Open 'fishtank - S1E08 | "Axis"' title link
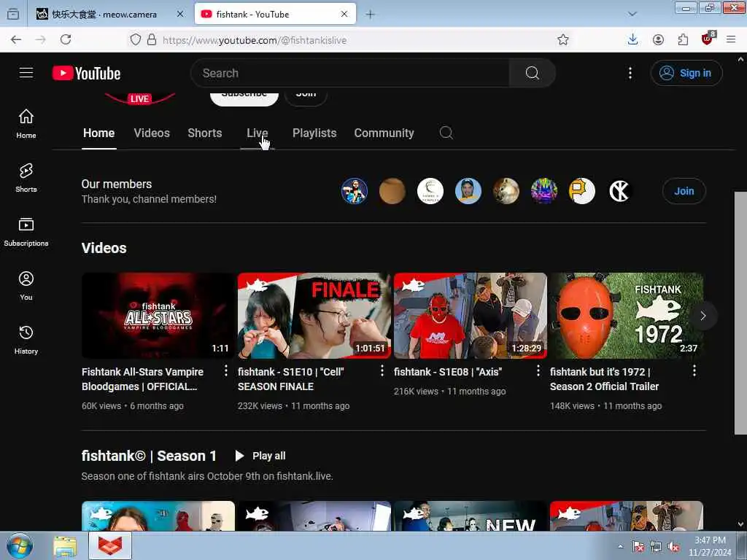 [448, 372]
